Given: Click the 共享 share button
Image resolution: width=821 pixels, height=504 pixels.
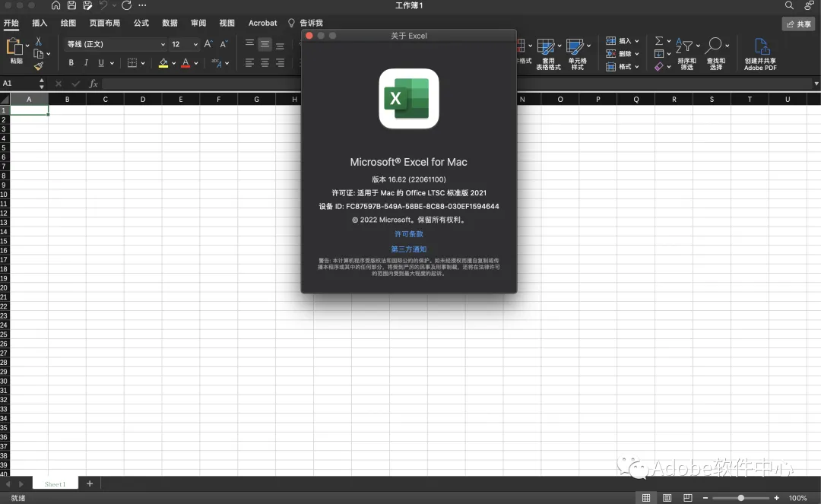Looking at the screenshot, I should click(x=798, y=24).
